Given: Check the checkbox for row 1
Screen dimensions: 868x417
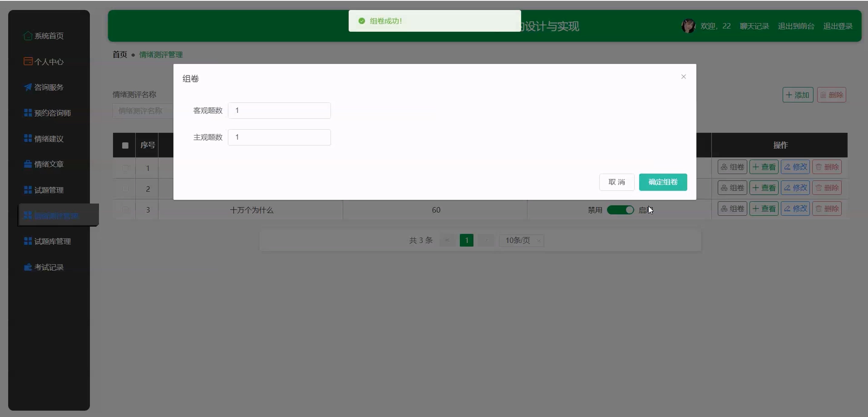Looking at the screenshot, I should pyautogui.click(x=125, y=168).
